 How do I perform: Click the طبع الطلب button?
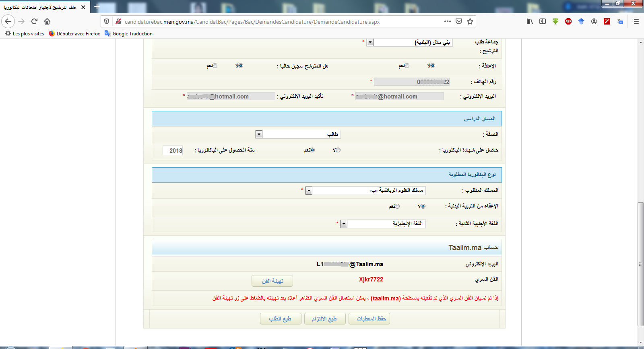tap(281, 319)
